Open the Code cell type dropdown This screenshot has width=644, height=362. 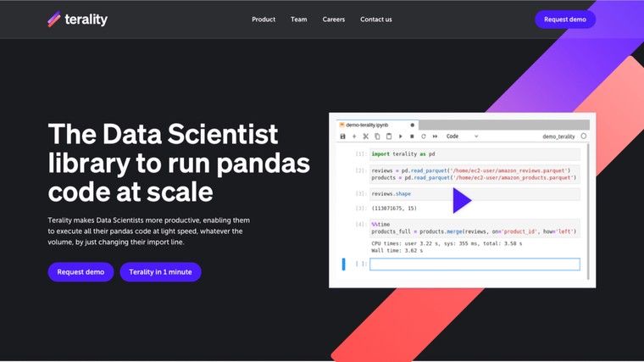click(462, 136)
